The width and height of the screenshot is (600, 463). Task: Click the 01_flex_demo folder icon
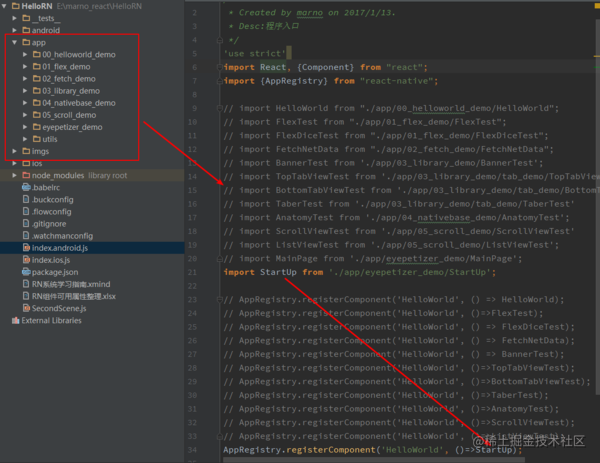point(37,67)
